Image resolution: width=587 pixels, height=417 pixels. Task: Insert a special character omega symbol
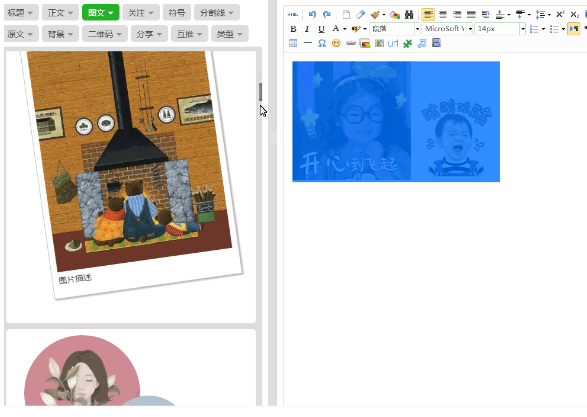(x=322, y=43)
